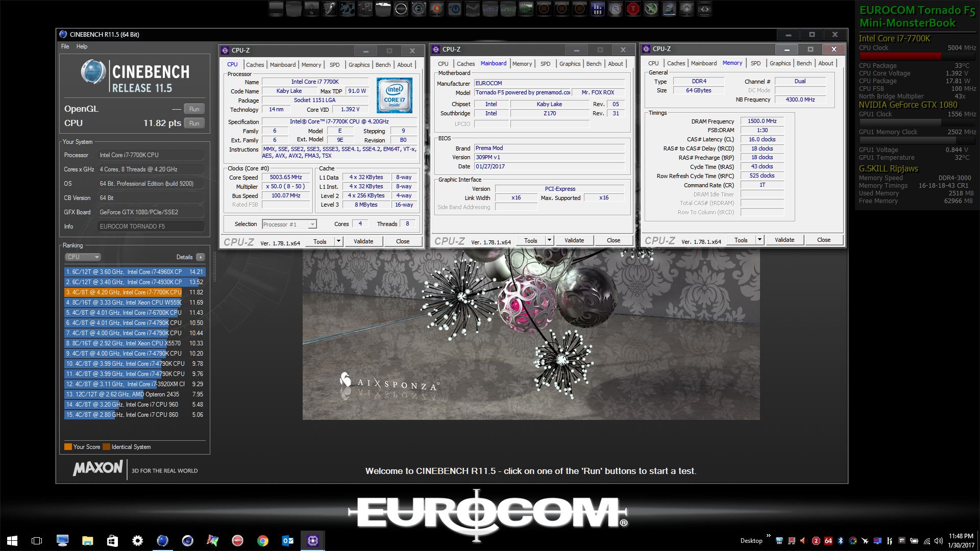Select Memory tab in middle CPU-Z window

coord(522,64)
